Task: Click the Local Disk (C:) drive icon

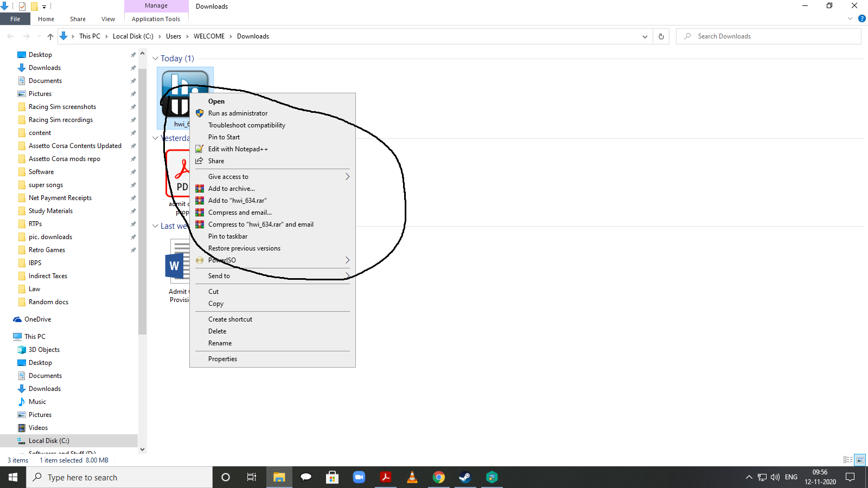Action: pos(22,441)
